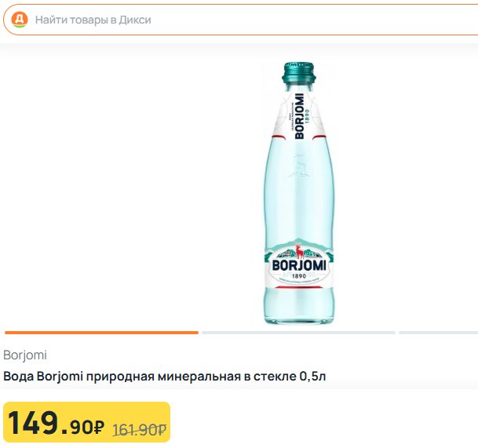Click the vertical BORJOMI neck label
The height and width of the screenshot is (448, 478).
[299, 116]
